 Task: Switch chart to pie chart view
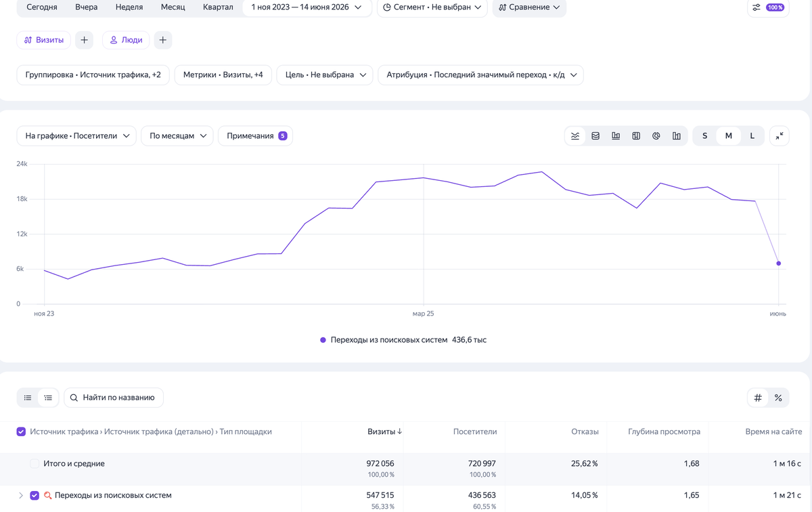coord(656,136)
